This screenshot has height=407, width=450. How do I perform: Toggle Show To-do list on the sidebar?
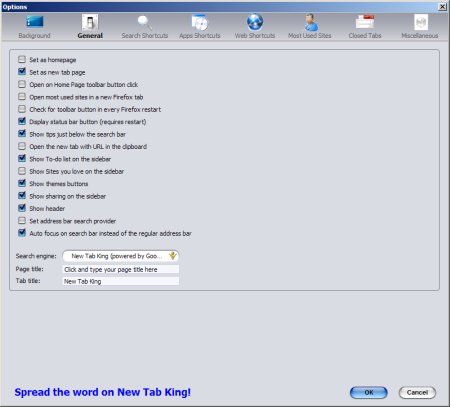click(x=22, y=159)
